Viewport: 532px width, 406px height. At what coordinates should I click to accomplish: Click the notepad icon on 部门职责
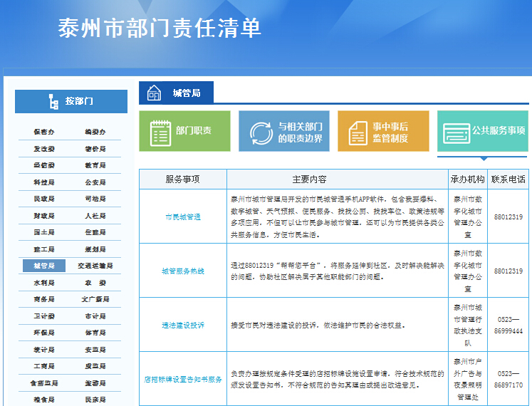point(160,132)
